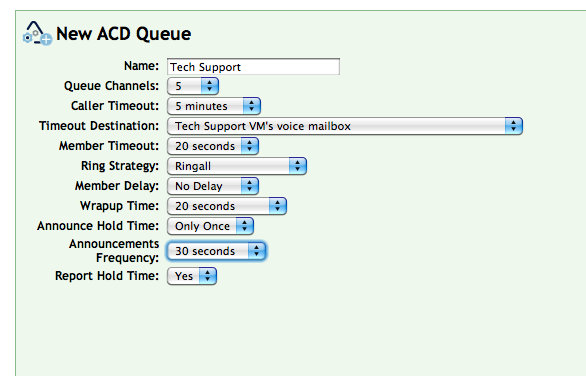This screenshot has width=586, height=376.
Task: Click the arrow icon on Timeout Destination selector
Action: click(x=513, y=126)
